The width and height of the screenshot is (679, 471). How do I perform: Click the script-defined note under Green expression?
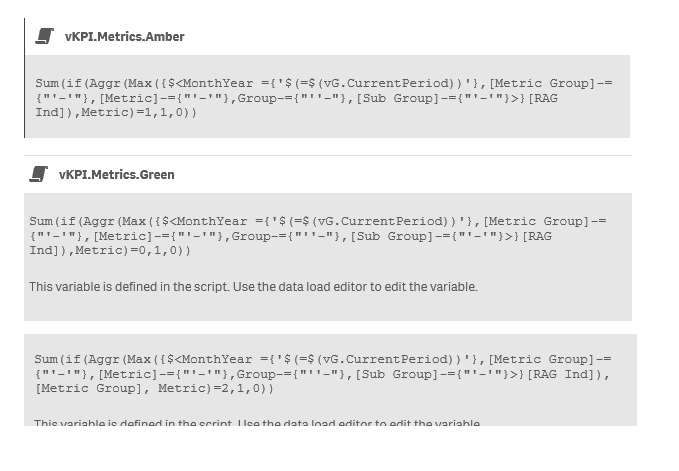[253, 287]
